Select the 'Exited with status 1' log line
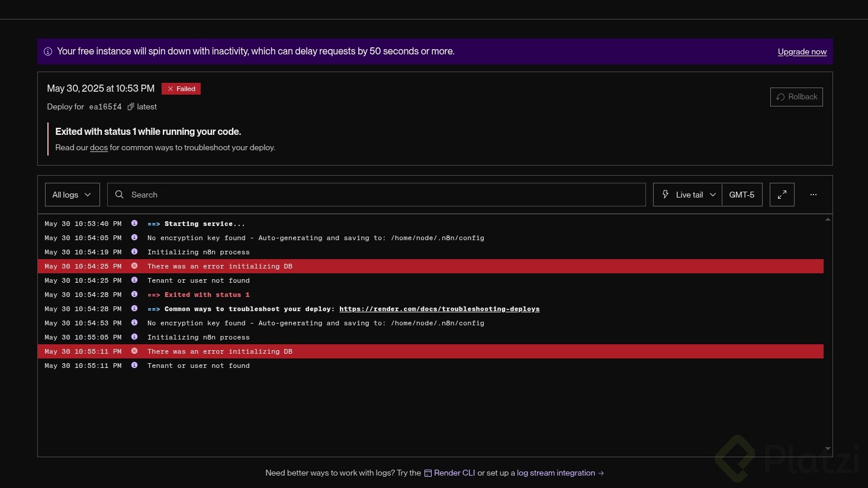This screenshot has width=868, height=488. click(x=430, y=295)
